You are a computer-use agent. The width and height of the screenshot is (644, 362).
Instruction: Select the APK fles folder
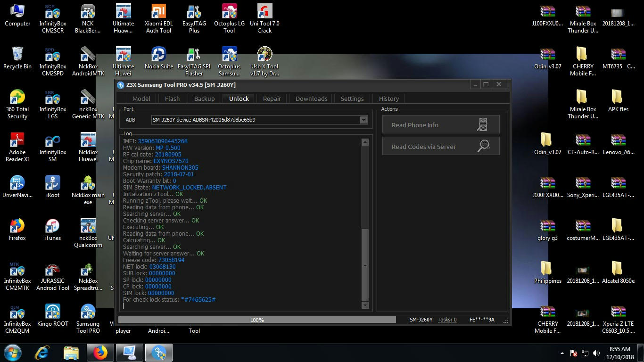(618, 101)
